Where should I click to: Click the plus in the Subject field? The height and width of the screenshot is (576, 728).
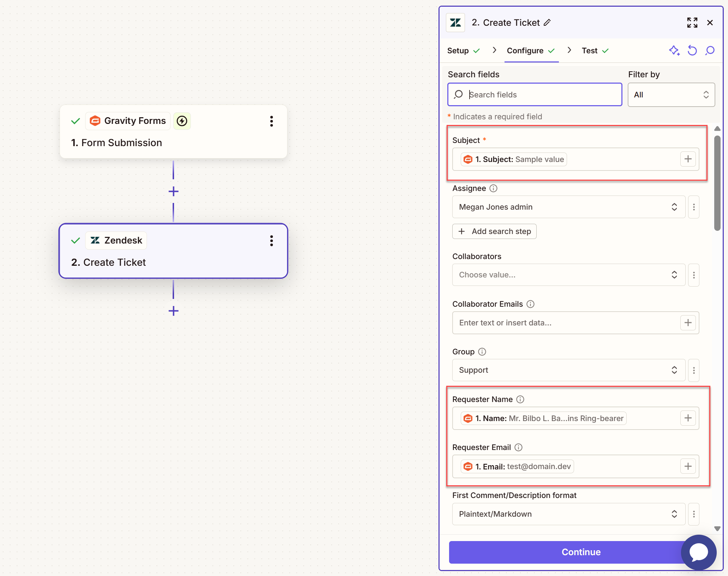(x=688, y=159)
